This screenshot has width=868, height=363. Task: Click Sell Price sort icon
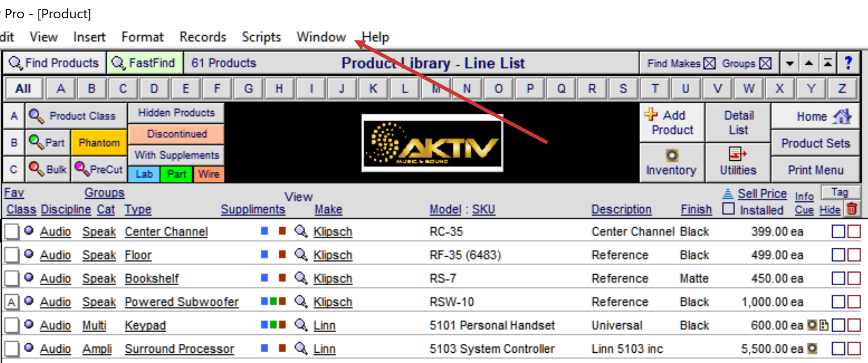[x=728, y=193]
